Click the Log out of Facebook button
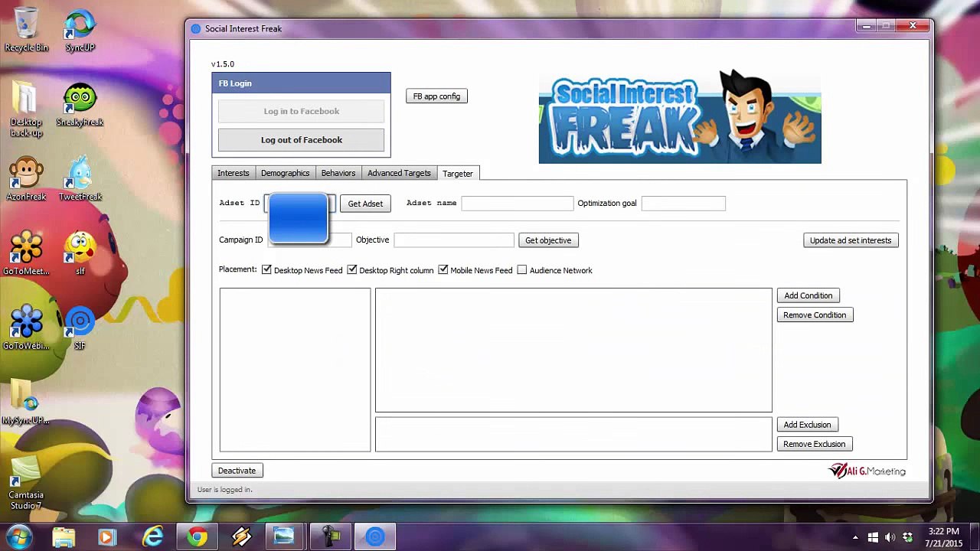 click(x=302, y=140)
